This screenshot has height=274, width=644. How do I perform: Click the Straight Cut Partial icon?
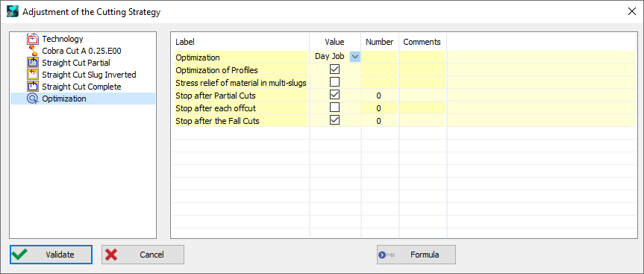pyautogui.click(x=32, y=63)
